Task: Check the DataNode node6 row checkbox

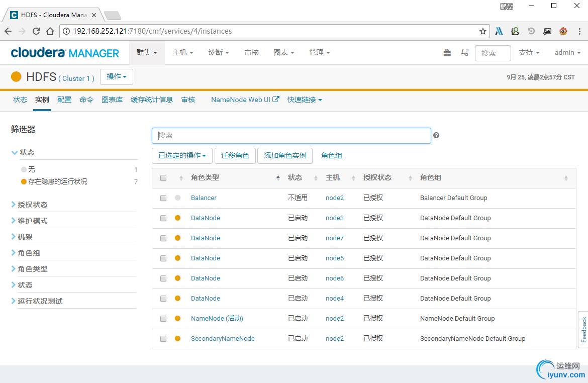Action: [x=163, y=278]
